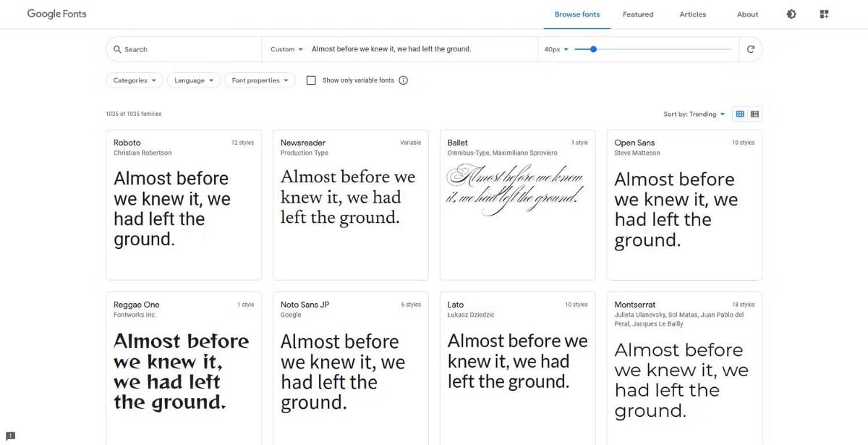Click the font size slider handle

coord(593,49)
